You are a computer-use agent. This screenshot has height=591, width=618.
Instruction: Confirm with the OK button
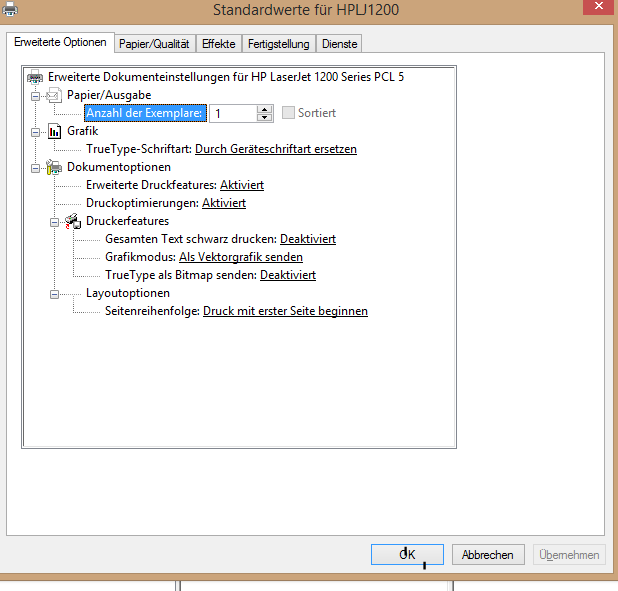tap(407, 554)
